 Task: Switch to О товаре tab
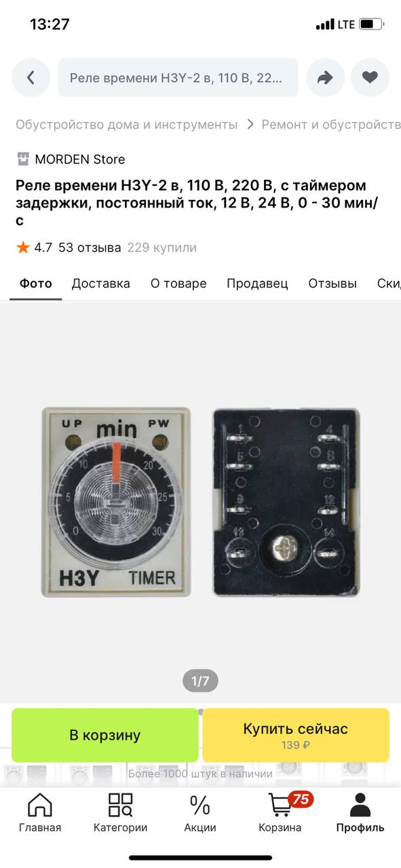tap(178, 283)
